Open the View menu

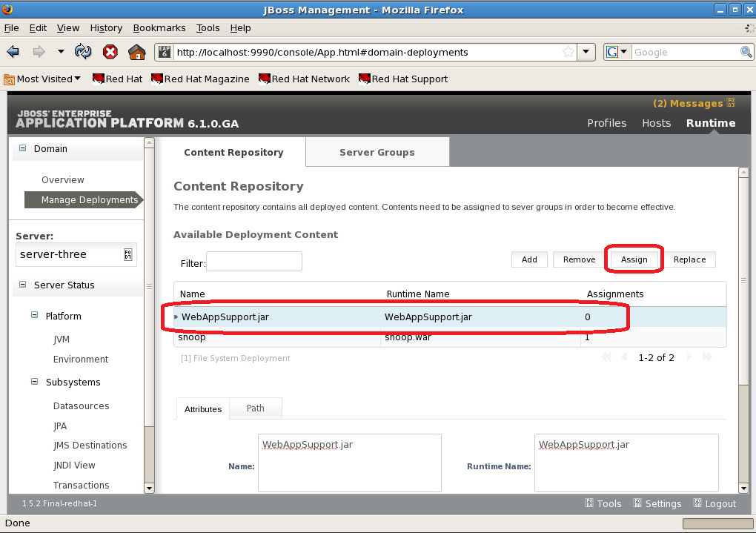click(68, 28)
